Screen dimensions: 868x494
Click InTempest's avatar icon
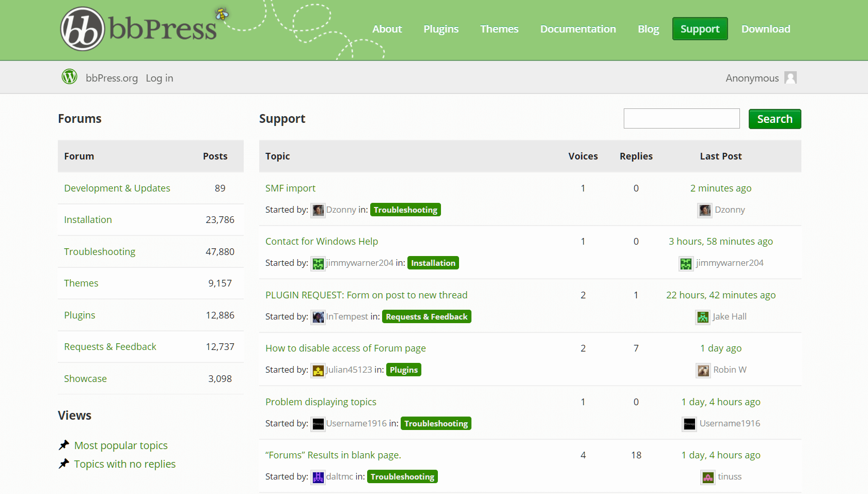pos(318,317)
